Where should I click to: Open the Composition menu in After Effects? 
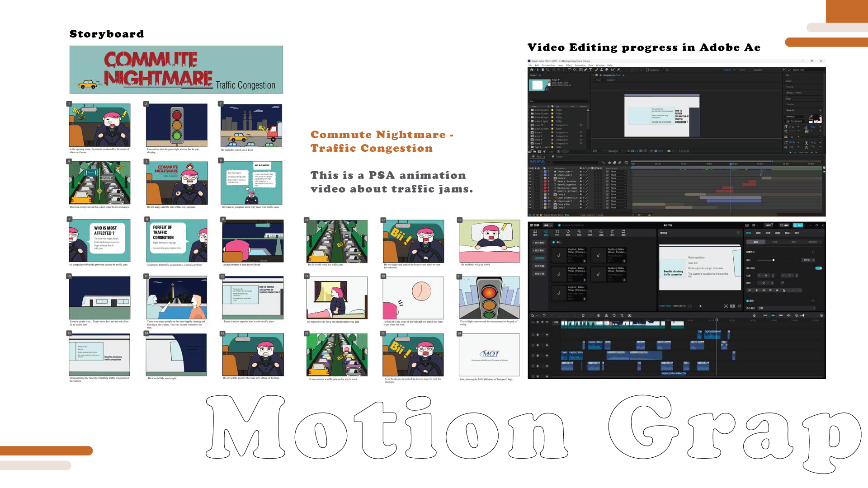pos(548,65)
